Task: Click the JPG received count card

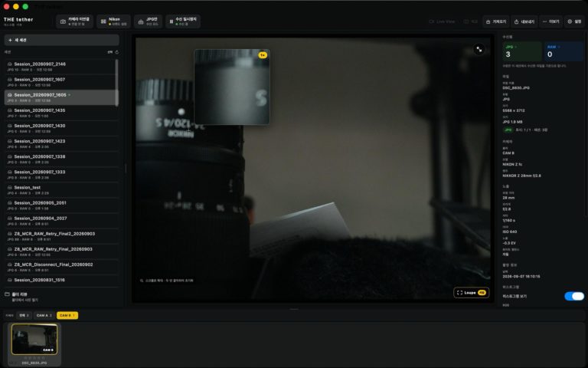Action: (x=522, y=51)
